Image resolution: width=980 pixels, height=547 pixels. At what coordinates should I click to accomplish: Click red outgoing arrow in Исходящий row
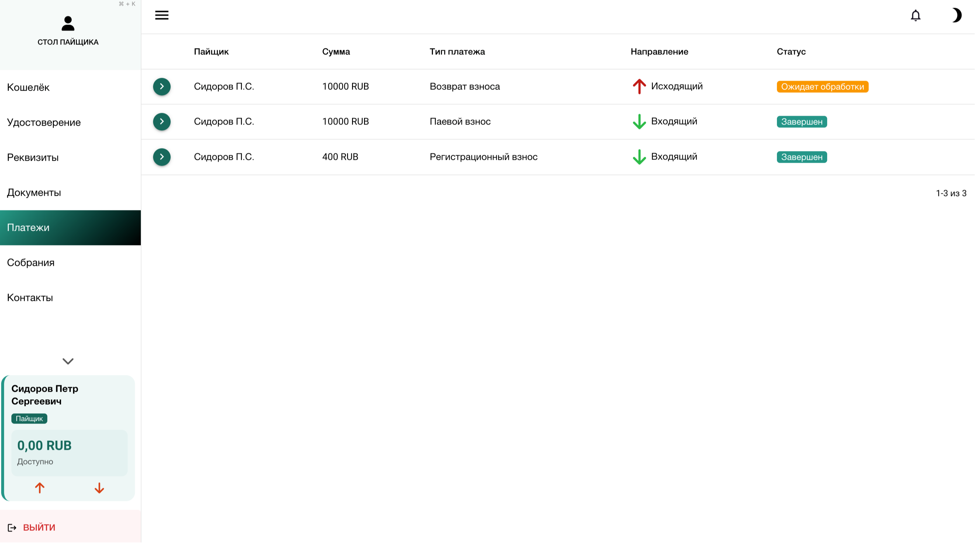(x=639, y=87)
